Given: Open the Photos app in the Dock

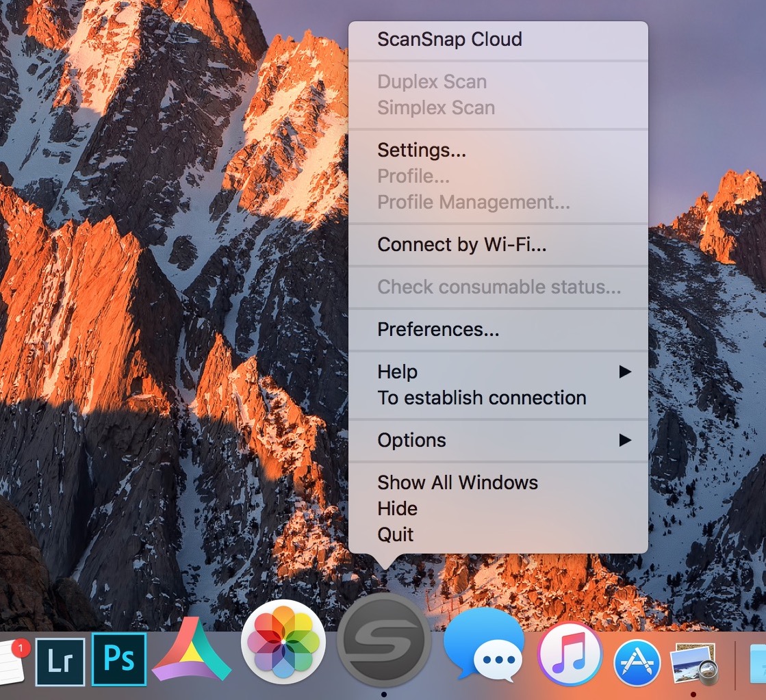Looking at the screenshot, I should [283, 642].
